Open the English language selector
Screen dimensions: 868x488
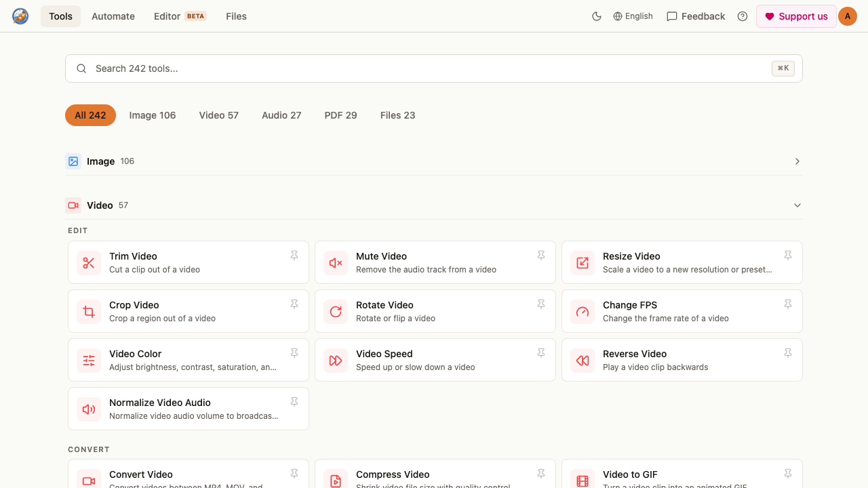[x=633, y=16]
